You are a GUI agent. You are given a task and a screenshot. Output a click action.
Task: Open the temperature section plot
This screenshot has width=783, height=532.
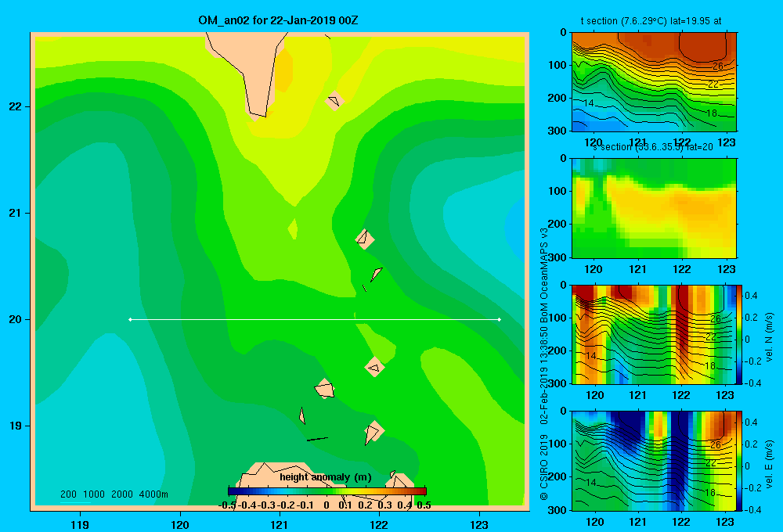[x=654, y=82]
